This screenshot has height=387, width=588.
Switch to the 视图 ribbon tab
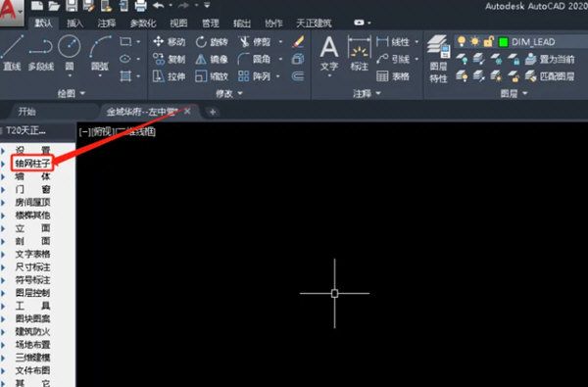pyautogui.click(x=178, y=24)
